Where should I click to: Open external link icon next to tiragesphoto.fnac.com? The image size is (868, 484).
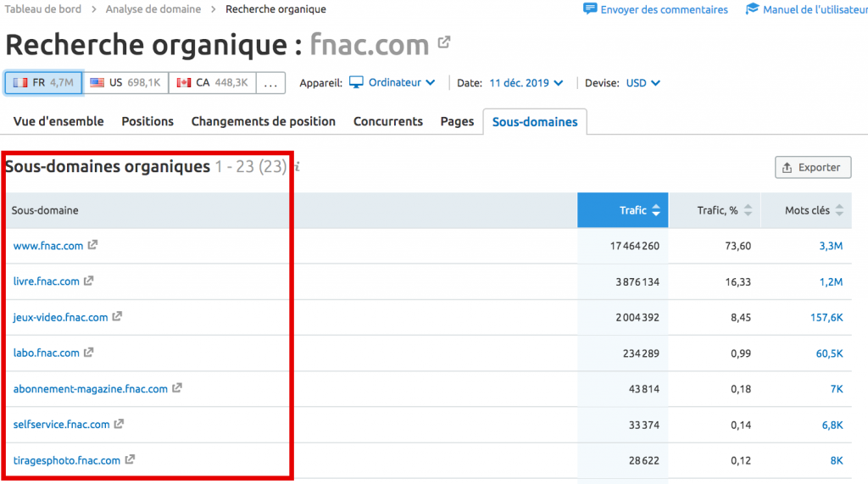coord(130,459)
